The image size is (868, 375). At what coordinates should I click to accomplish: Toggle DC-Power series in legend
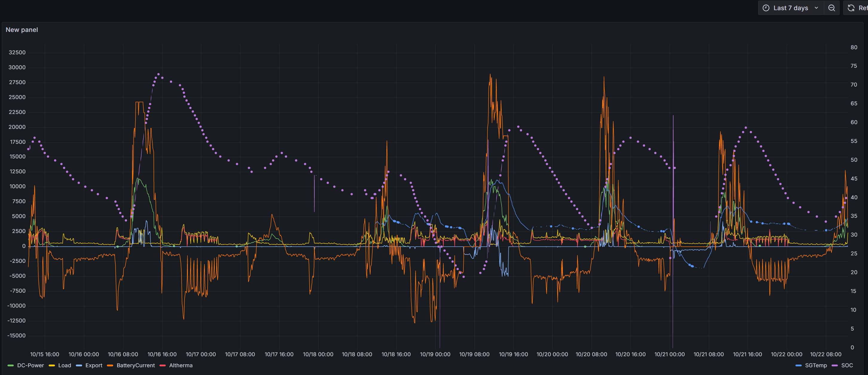[x=30, y=365]
